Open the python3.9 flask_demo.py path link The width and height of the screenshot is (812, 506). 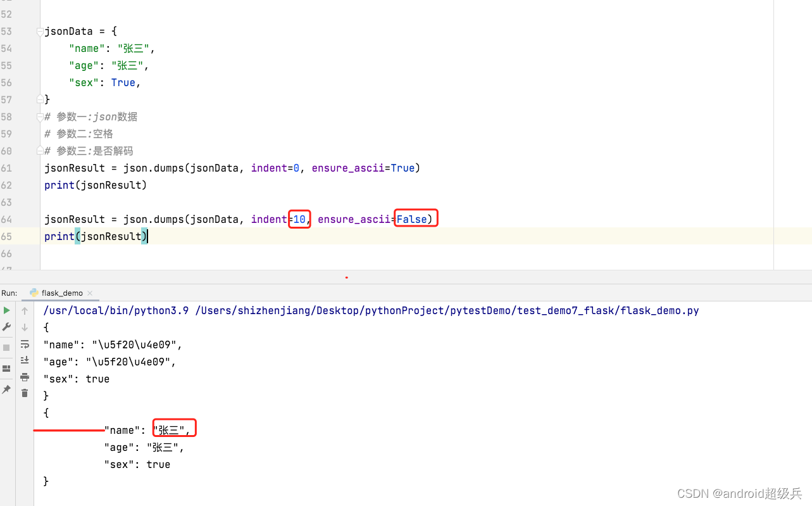coord(371,310)
